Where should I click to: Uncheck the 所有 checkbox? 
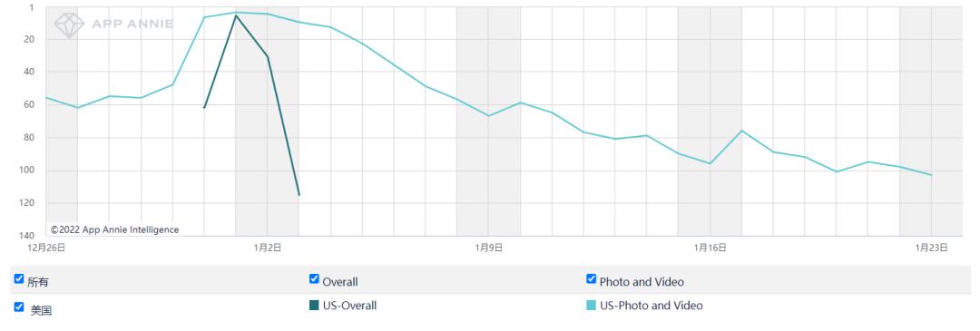point(19,278)
